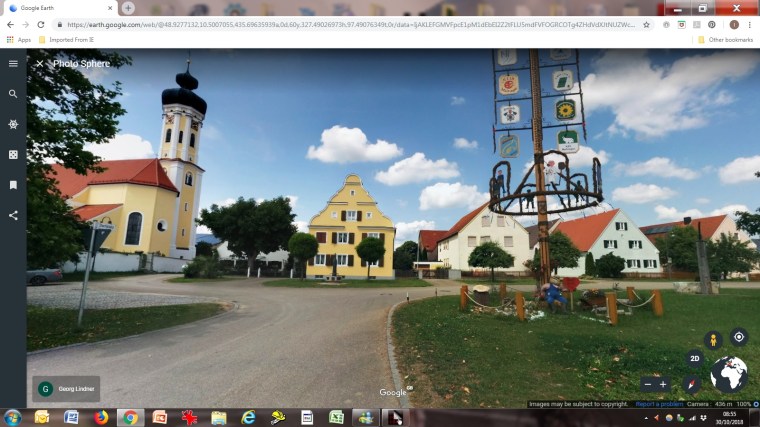
Task: Click the fly to my location button
Action: [x=739, y=338]
